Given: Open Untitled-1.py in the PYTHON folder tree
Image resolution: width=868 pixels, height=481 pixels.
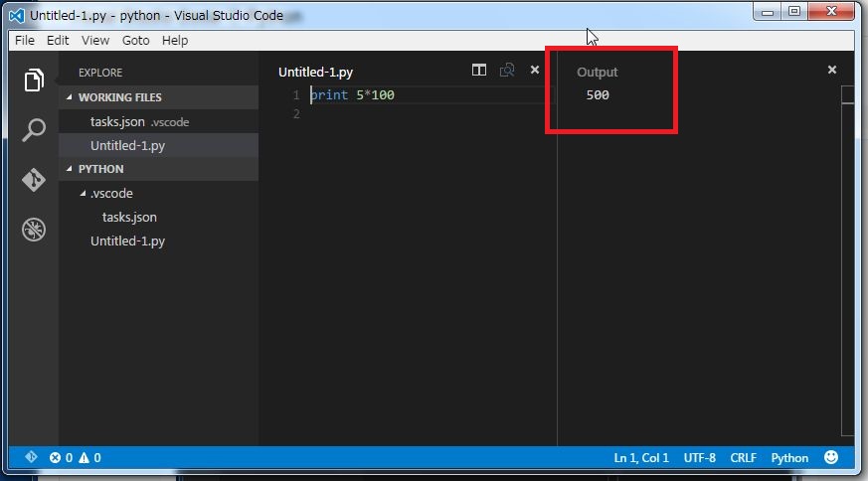Looking at the screenshot, I should tap(158, 240).
